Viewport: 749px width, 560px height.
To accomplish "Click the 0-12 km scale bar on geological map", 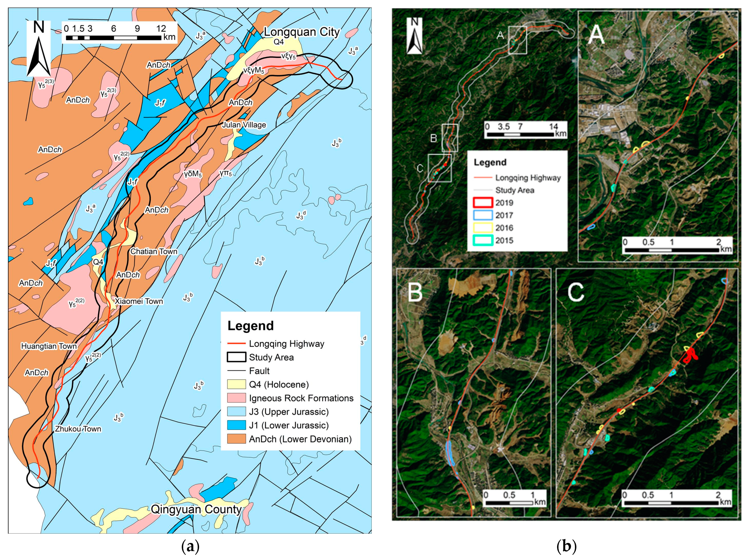I will [113, 38].
